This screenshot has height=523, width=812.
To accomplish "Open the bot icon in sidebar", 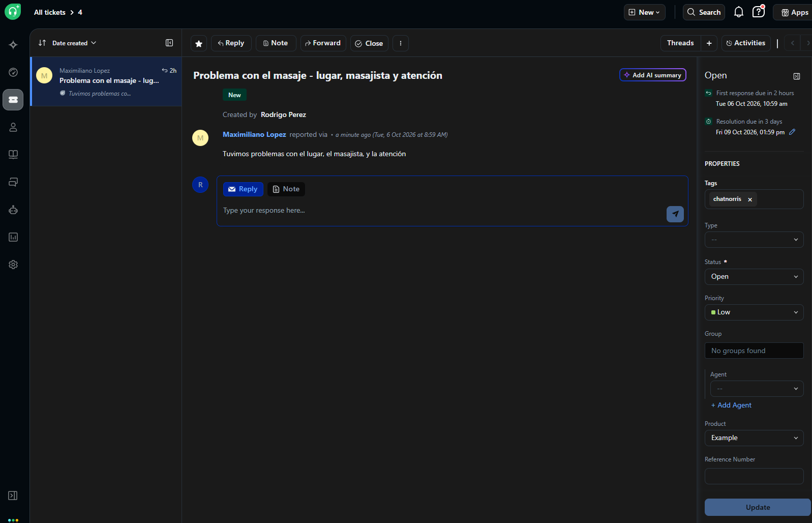I will (x=13, y=210).
